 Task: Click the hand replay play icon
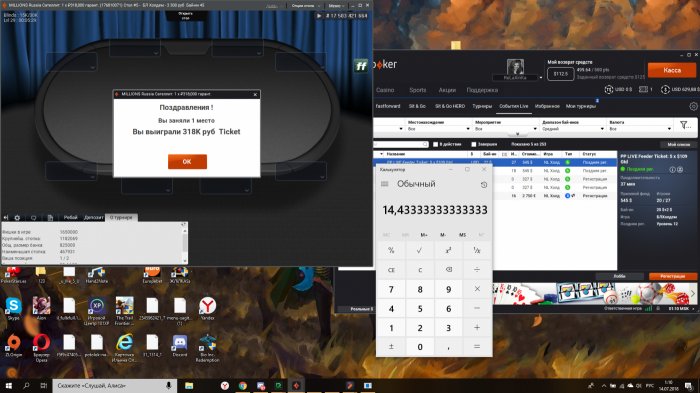coord(319,16)
